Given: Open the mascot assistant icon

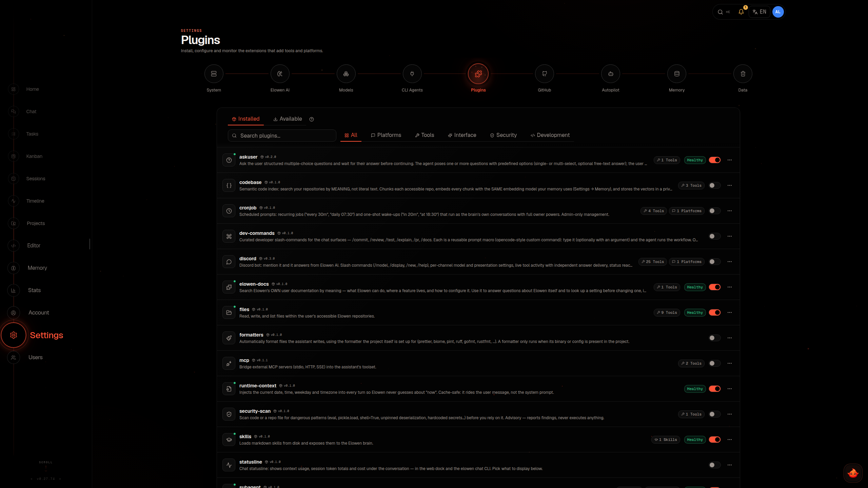Looking at the screenshot, I should pyautogui.click(x=853, y=473).
